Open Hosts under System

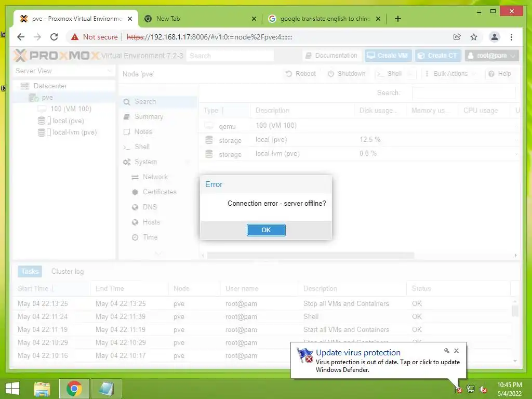coord(158,222)
